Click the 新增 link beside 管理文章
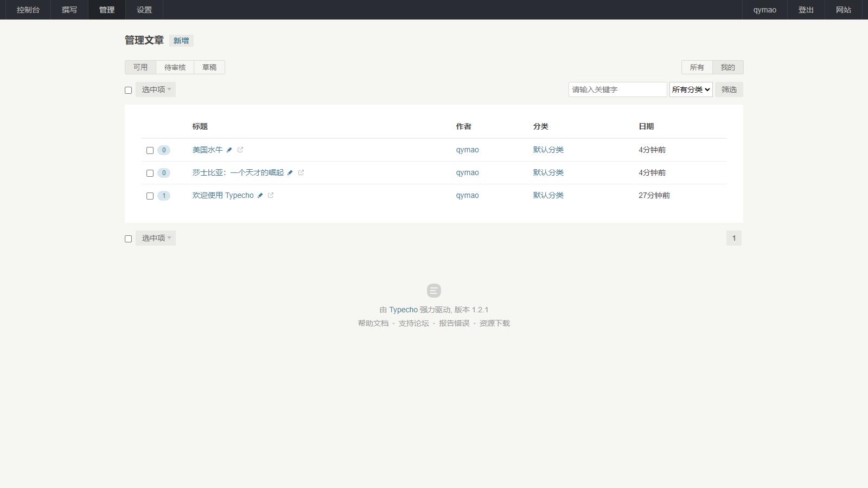Viewport: 868px width, 488px height. [181, 41]
